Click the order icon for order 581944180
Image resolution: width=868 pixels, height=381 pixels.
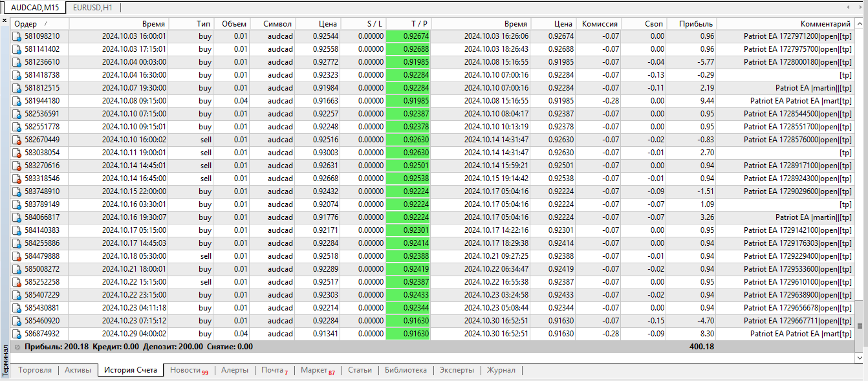[17, 101]
